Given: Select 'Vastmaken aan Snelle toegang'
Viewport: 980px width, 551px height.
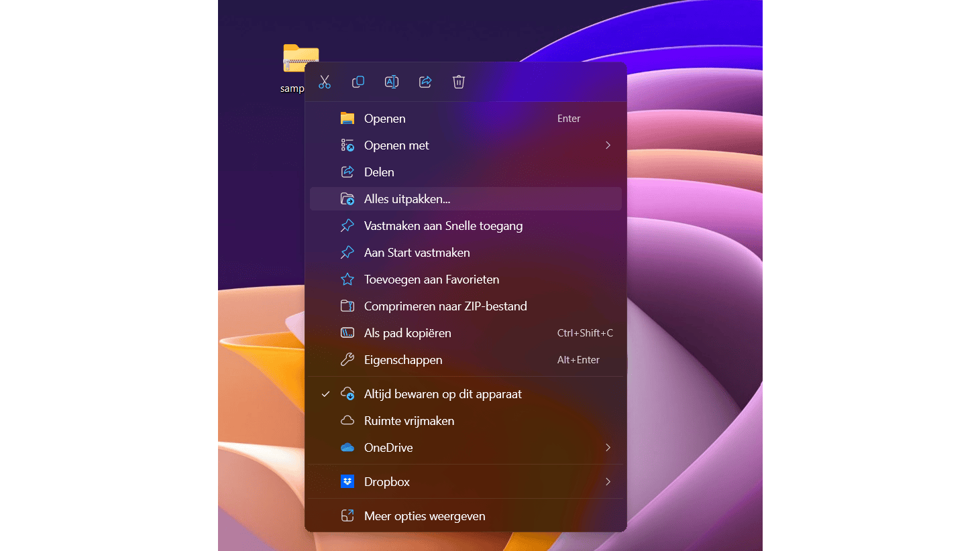Looking at the screenshot, I should [x=443, y=225].
